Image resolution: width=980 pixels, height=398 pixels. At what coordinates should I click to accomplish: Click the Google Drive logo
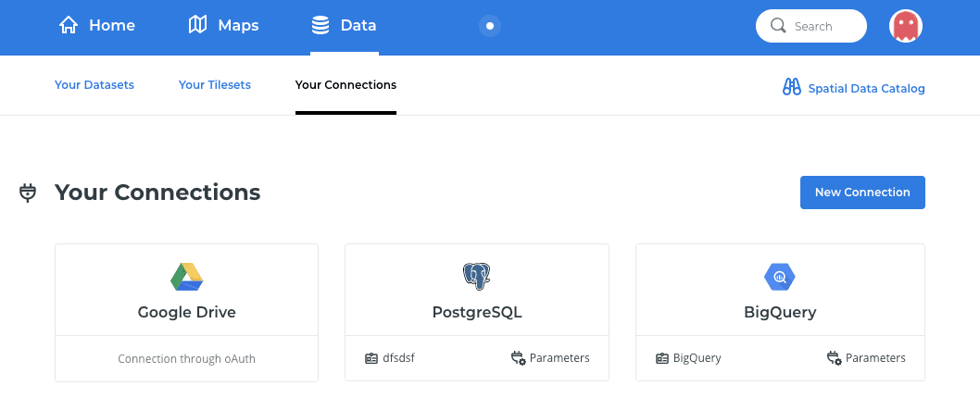187,276
